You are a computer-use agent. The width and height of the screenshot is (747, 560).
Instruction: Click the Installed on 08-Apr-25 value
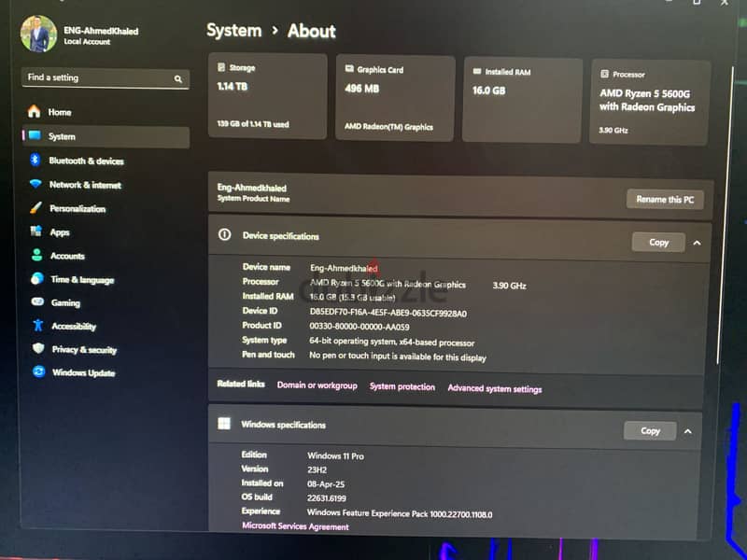[x=326, y=483]
